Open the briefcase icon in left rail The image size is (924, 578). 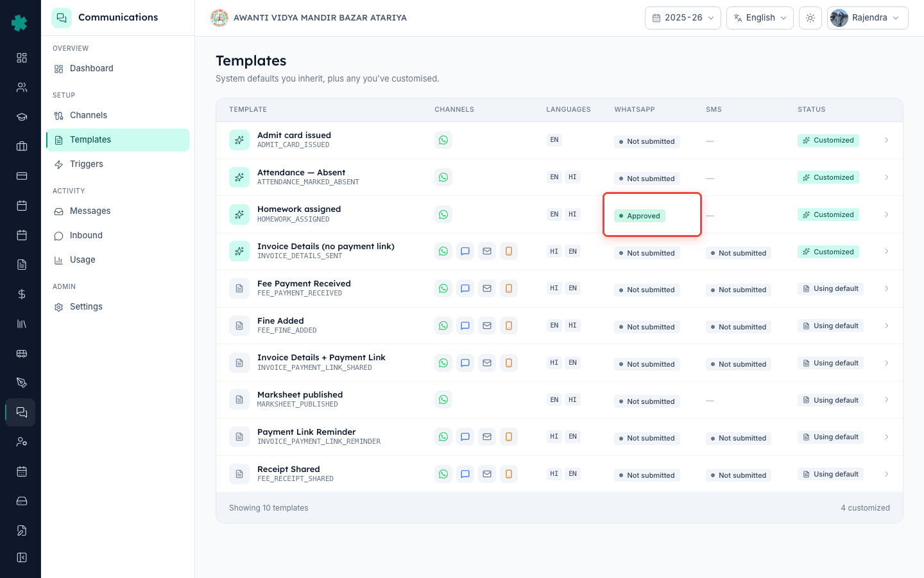(x=22, y=146)
